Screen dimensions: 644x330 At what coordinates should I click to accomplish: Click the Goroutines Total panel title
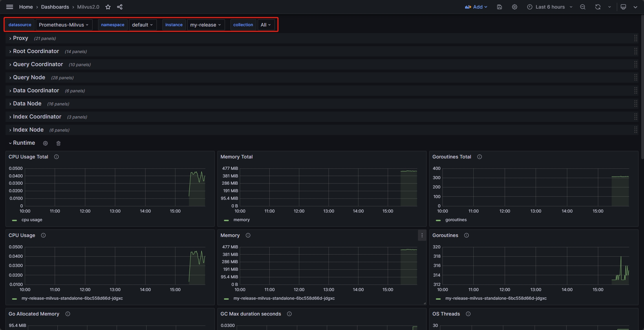[x=452, y=157]
